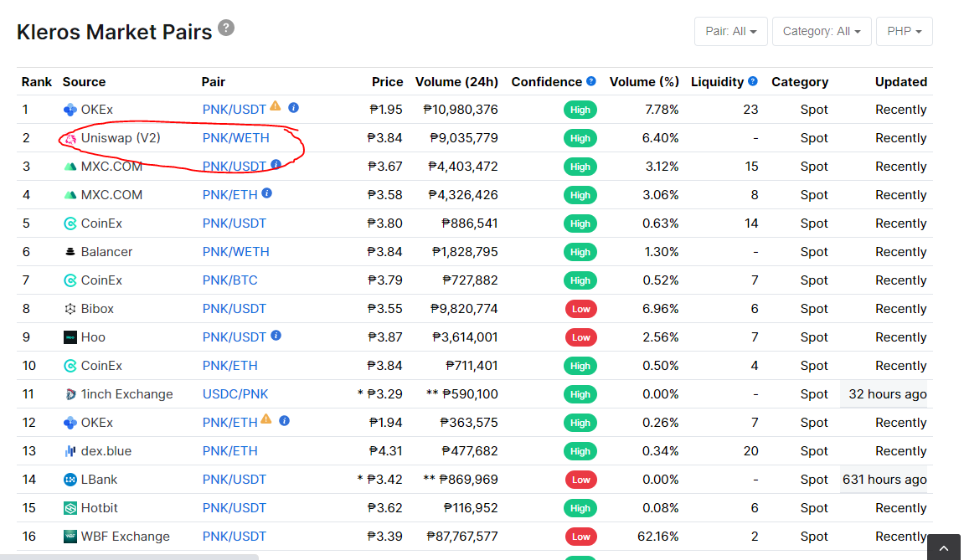
Task: Click the Uniswap (V2) source name
Action: click(x=121, y=138)
